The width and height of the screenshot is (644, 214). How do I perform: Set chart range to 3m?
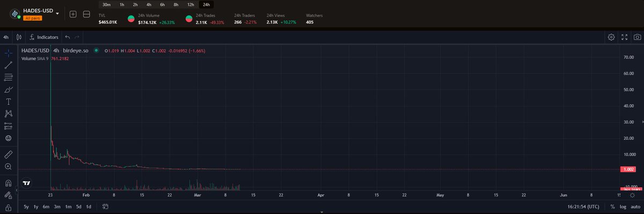57,206
